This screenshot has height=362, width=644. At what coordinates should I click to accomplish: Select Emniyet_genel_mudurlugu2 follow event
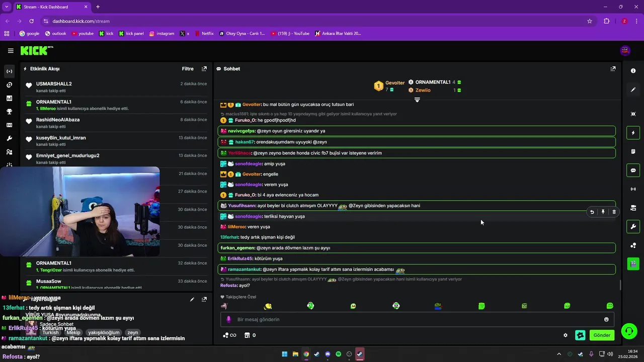115,158
